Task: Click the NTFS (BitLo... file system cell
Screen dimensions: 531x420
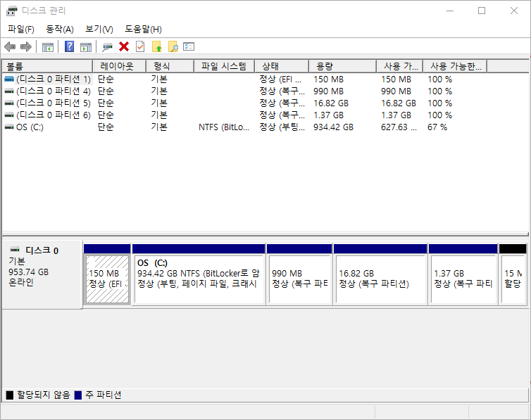Action: 224,127
